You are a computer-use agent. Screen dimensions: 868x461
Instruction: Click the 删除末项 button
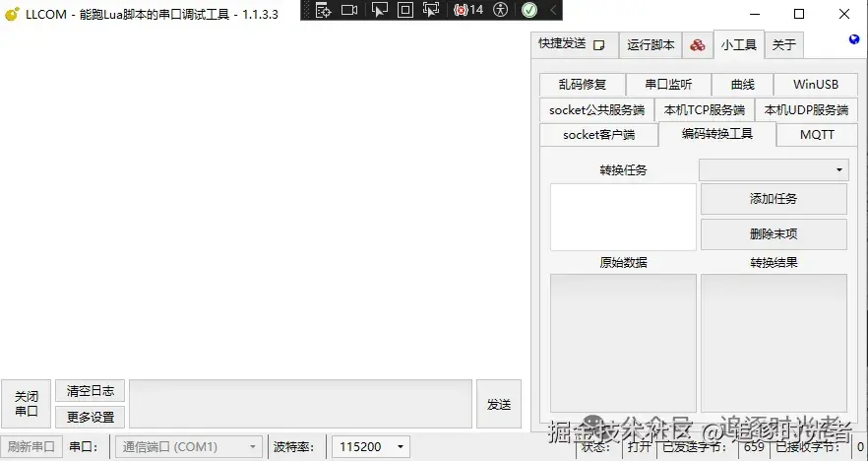pyautogui.click(x=774, y=234)
